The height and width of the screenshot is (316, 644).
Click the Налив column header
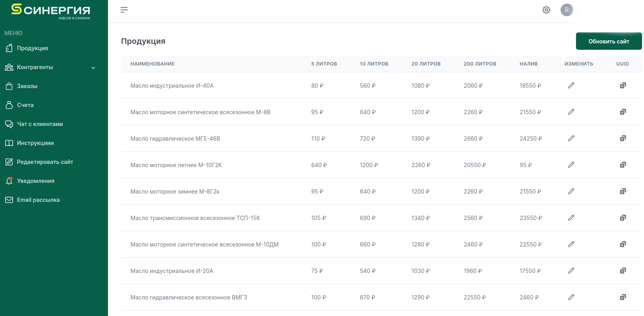tap(529, 64)
